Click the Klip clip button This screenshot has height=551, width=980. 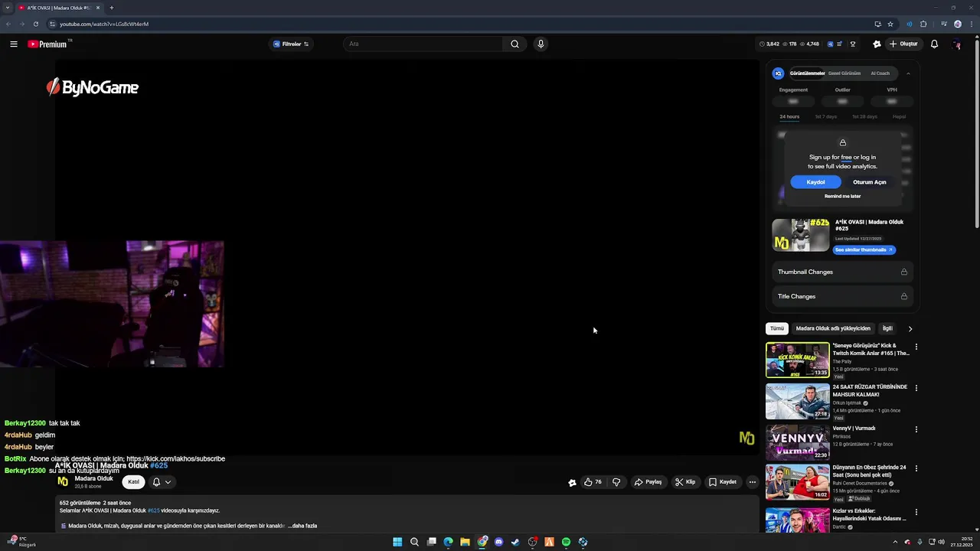[x=685, y=482]
